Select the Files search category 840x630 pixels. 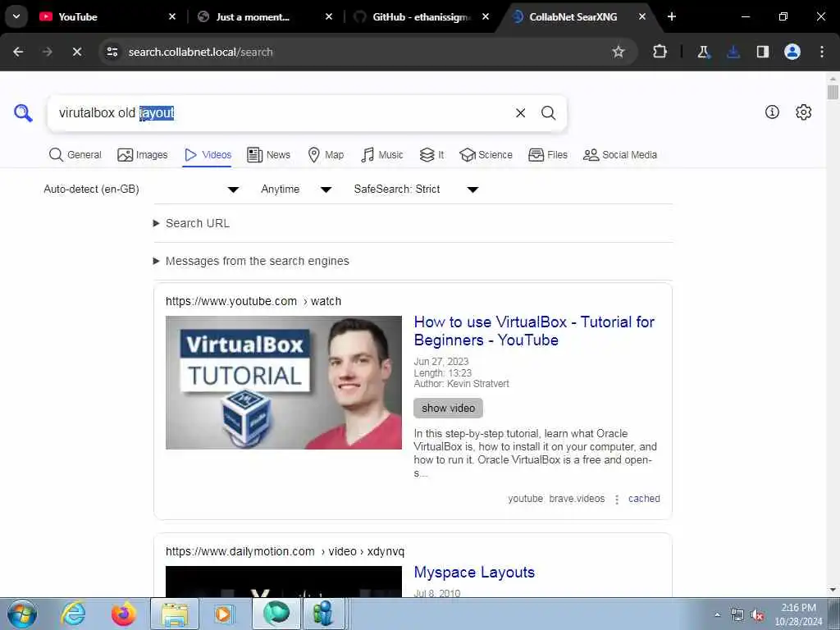coord(547,155)
